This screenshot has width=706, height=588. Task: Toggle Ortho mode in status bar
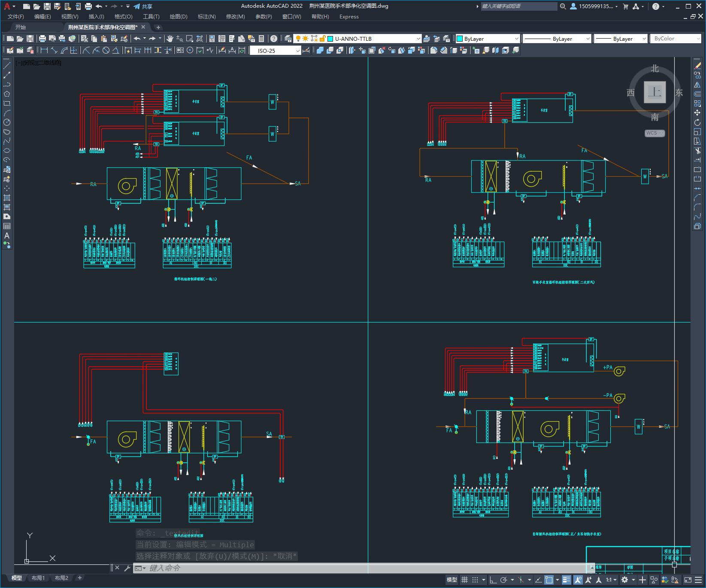pos(493,580)
